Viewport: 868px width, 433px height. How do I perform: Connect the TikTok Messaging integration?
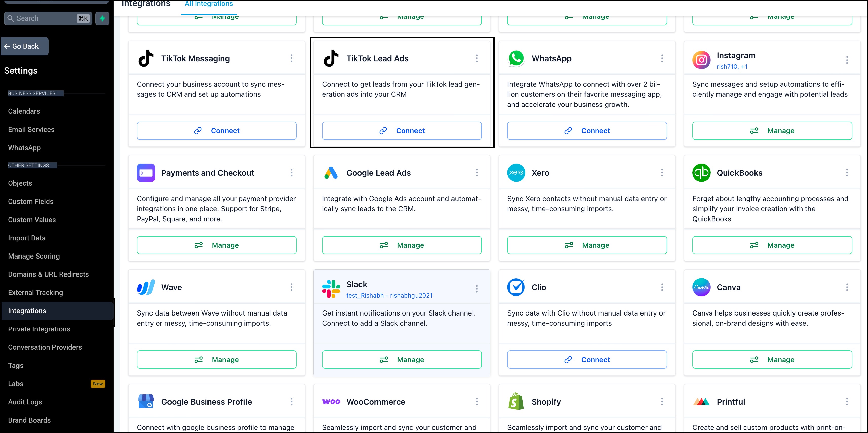[x=216, y=131]
